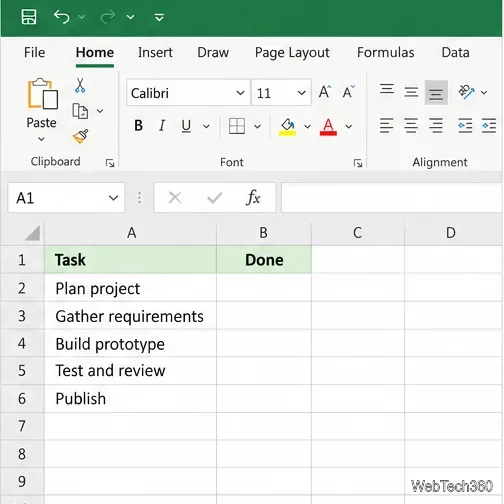The image size is (504, 504).
Task: Select the 'Gather requirements' cell
Action: [131, 316]
